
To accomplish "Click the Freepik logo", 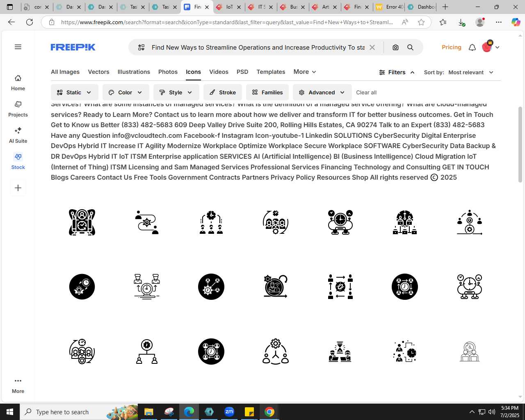I will click(x=73, y=48).
